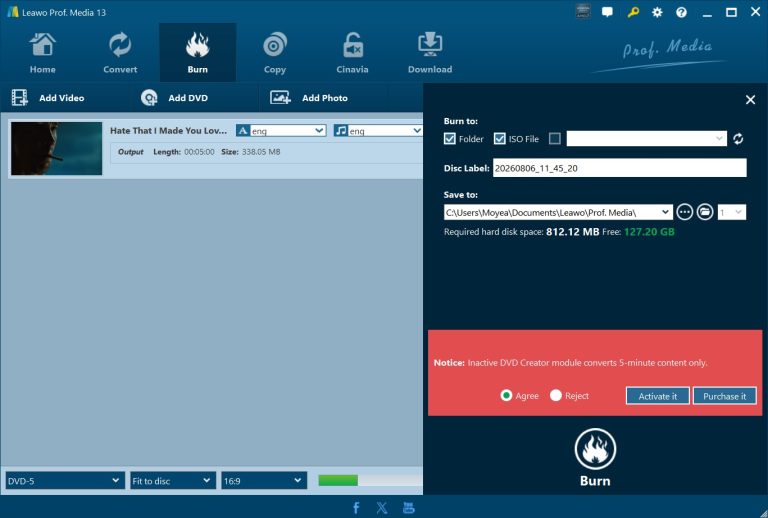Image resolution: width=768 pixels, height=518 pixels.
Task: Open the Facebook link icon
Action: tap(356, 508)
